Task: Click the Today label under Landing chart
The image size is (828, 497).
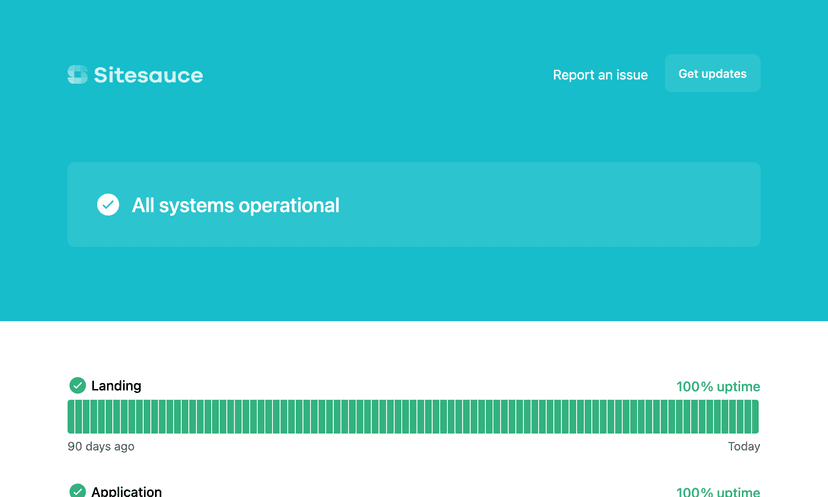Action: pos(743,447)
